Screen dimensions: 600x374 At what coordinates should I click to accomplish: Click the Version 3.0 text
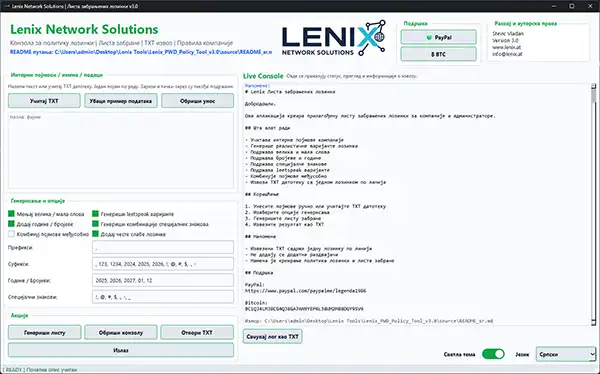click(506, 40)
